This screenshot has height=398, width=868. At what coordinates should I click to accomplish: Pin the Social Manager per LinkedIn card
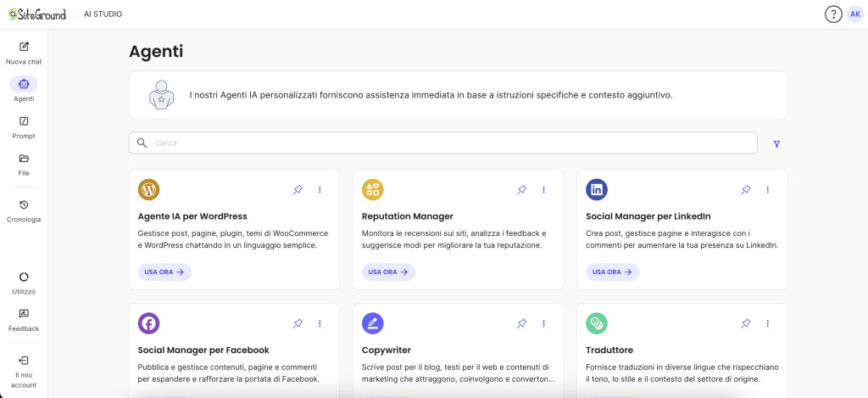point(746,189)
